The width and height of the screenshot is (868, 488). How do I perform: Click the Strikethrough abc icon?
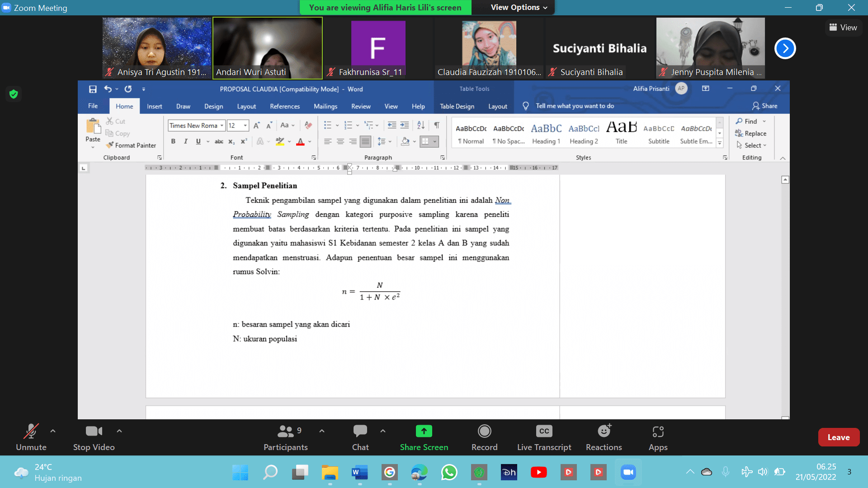click(219, 141)
